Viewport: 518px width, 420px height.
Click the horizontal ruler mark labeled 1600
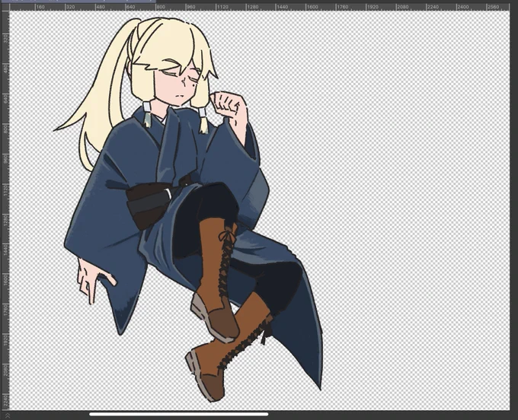tap(312, 7)
